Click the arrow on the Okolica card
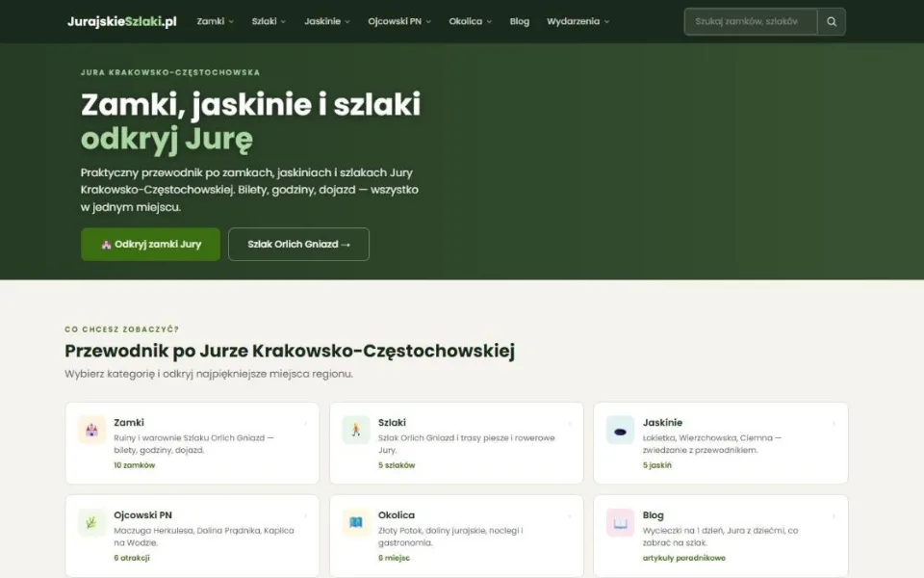 569,516
